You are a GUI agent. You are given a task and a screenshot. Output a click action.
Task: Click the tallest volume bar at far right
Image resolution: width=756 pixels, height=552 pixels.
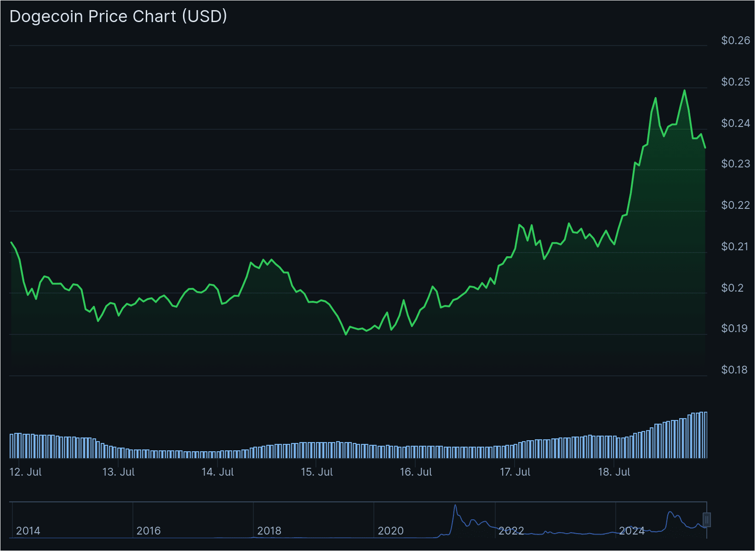(705, 435)
